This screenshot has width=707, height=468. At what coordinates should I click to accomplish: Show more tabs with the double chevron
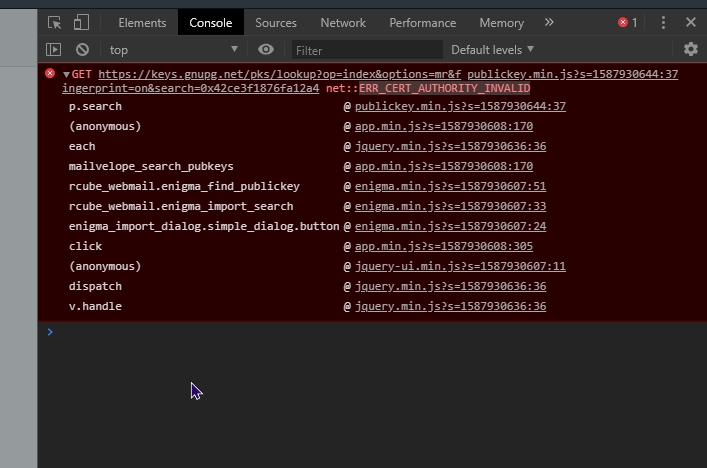pyautogui.click(x=549, y=22)
